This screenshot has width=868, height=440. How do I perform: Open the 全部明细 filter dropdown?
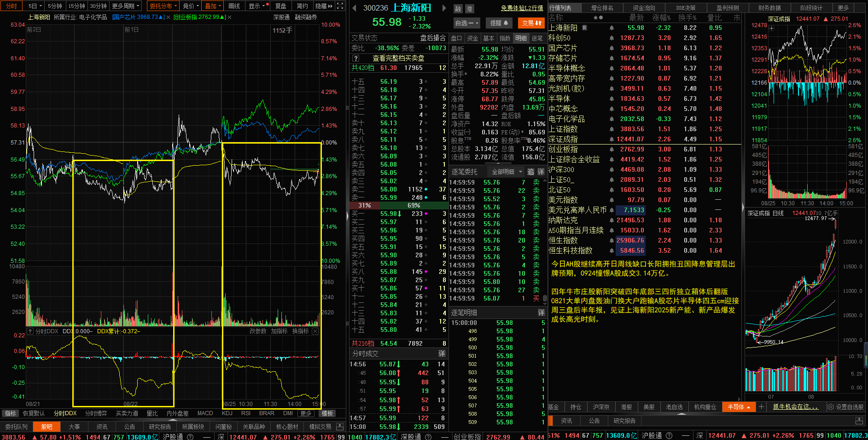click(x=507, y=172)
